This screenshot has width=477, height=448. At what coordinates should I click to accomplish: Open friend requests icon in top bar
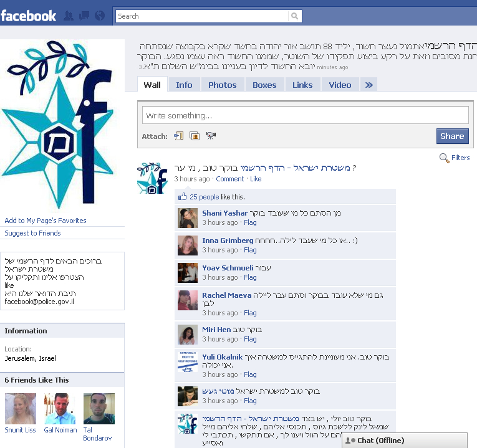coord(69,16)
